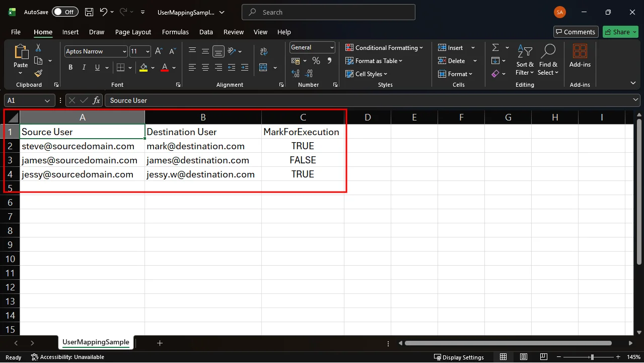This screenshot has height=363, width=644.
Task: Cut selection with the scissors icon
Action: [38, 48]
